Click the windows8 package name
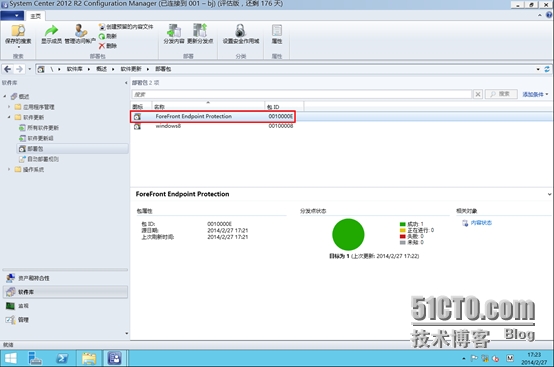The image size is (554, 367). tap(168, 126)
